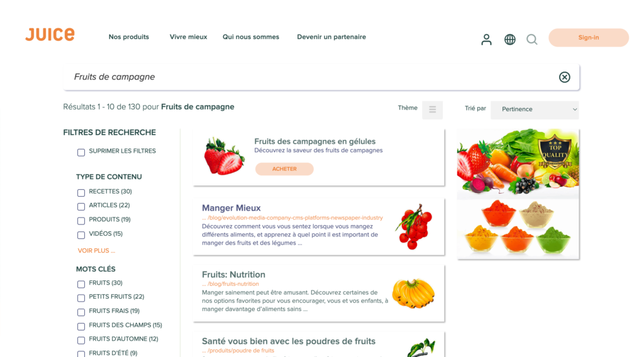644x357 pixels.
Task: Open the globe language selector
Action: (x=510, y=40)
